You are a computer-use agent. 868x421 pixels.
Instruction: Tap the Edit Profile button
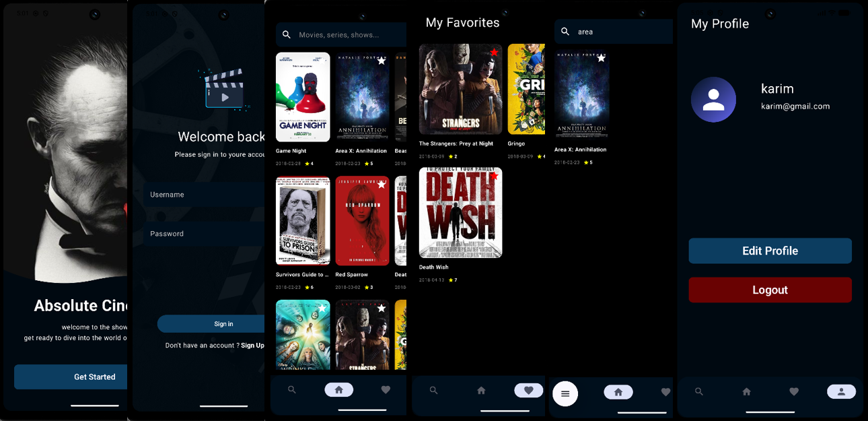[770, 251]
